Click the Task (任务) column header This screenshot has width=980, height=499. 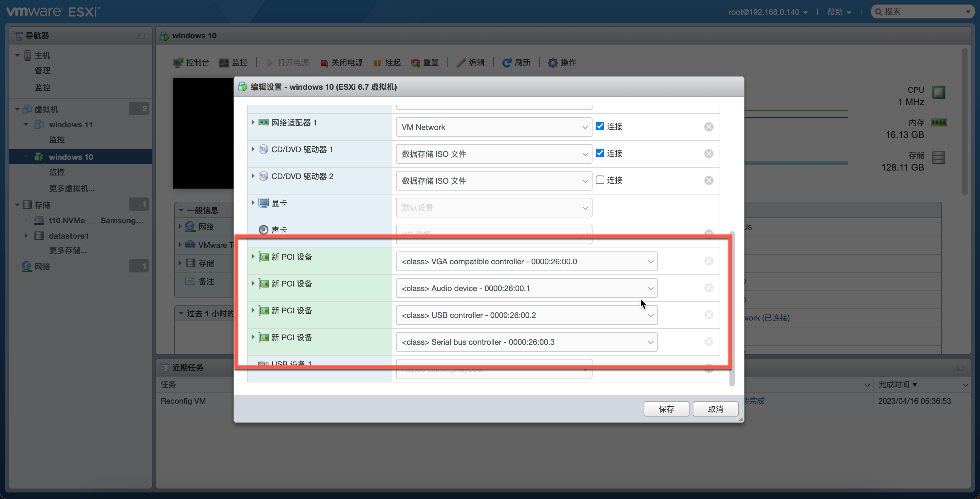[168, 384]
